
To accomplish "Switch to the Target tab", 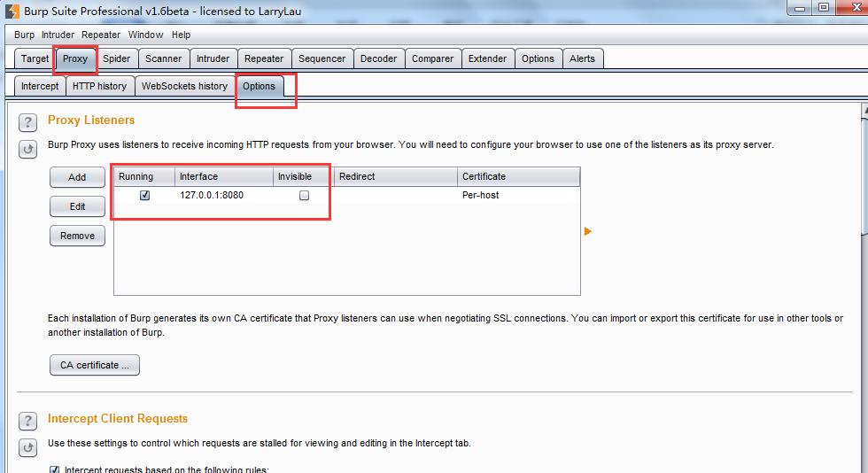I will coord(35,58).
